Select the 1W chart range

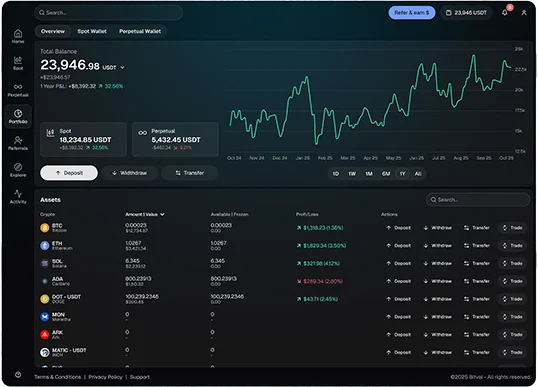(x=352, y=174)
